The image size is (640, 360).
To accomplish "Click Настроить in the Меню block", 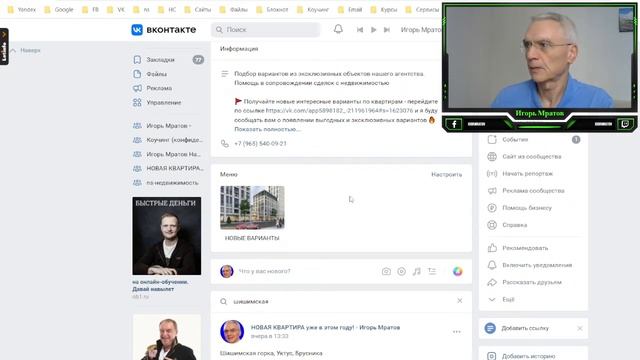I will 447,174.
